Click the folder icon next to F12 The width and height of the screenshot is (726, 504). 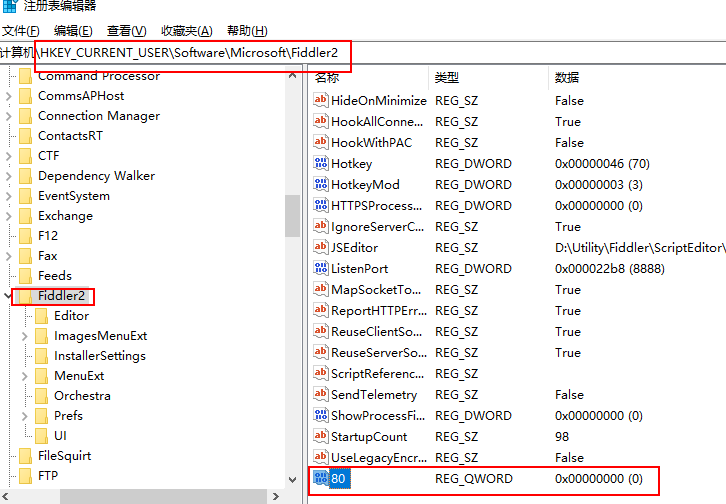[26, 236]
